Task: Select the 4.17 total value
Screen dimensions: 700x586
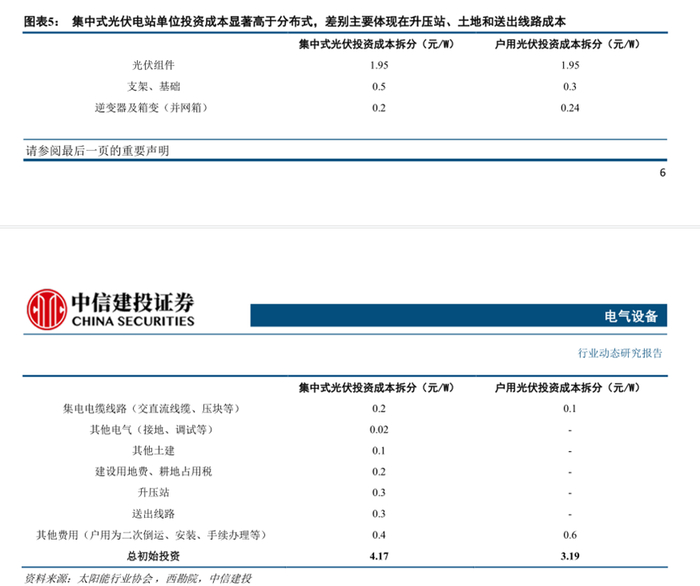Action: tap(379, 556)
